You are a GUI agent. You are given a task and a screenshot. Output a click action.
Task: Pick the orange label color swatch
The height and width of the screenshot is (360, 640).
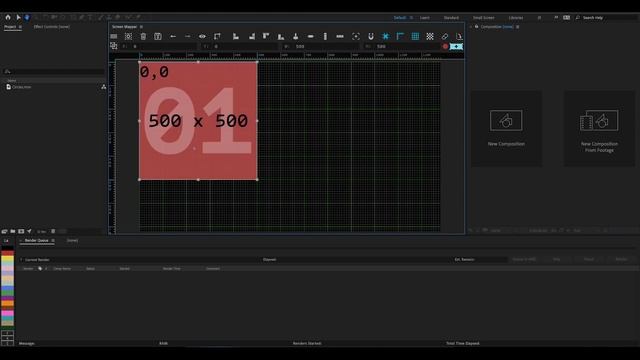click(x=7, y=304)
